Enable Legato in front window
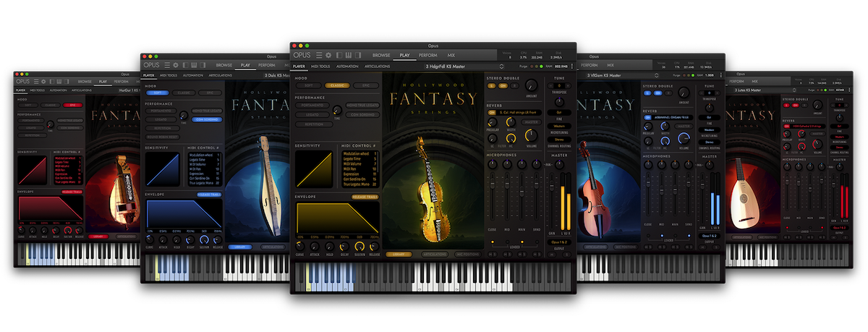868x332 pixels. [312, 114]
